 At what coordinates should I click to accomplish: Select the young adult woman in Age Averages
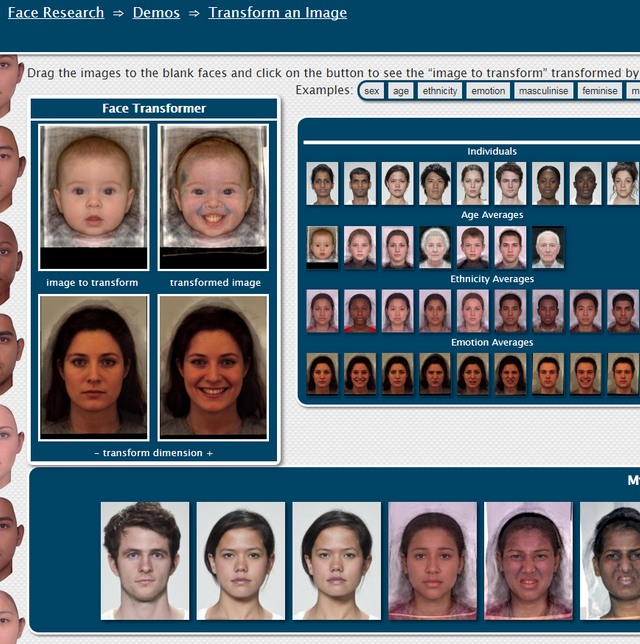click(x=397, y=247)
